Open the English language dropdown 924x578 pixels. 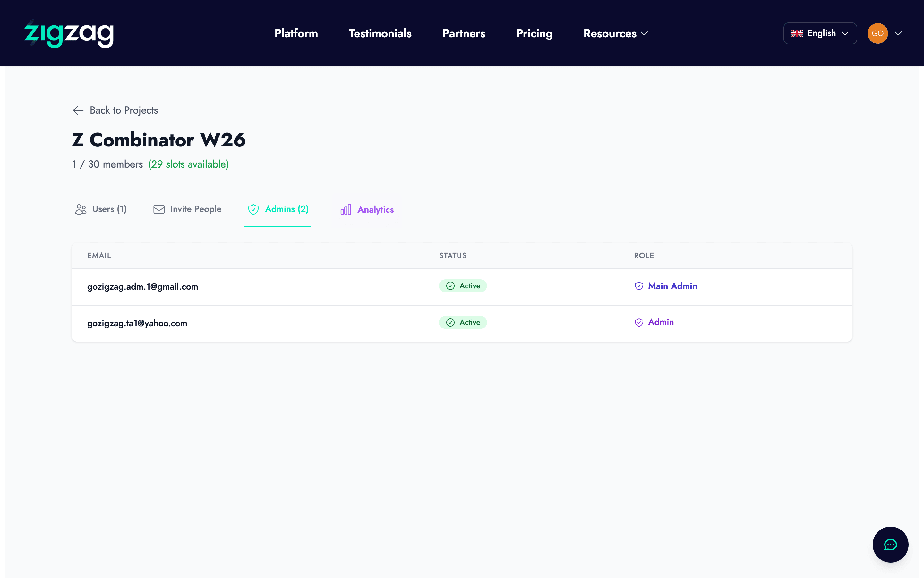820,33
